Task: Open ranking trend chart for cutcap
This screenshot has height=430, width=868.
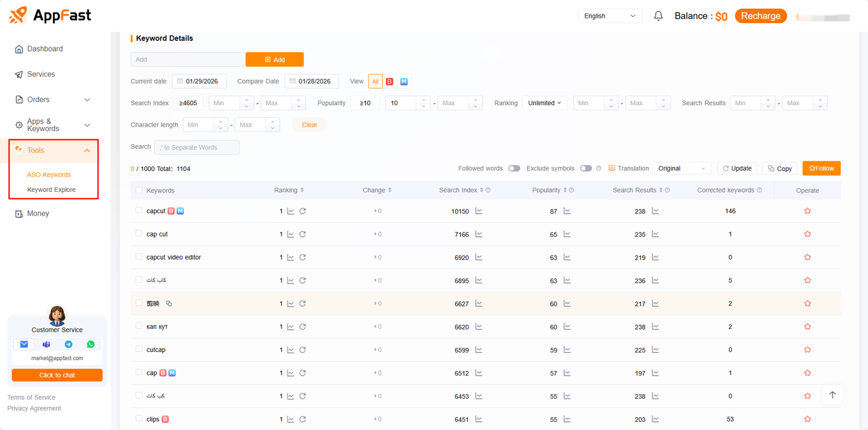Action: click(x=291, y=350)
